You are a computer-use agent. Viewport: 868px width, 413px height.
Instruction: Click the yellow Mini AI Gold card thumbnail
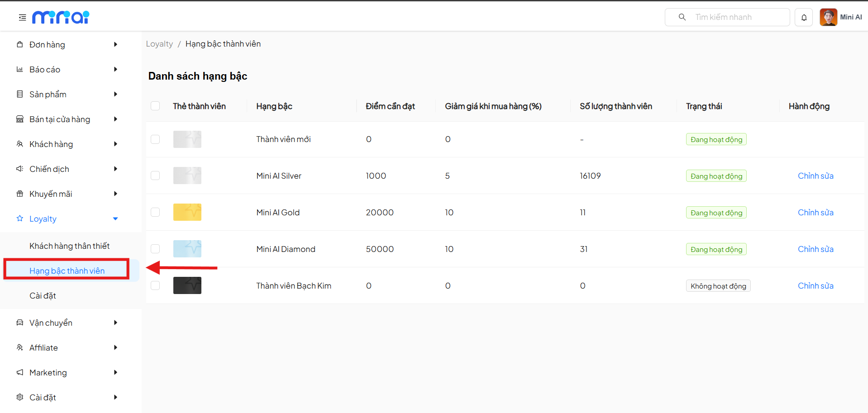(187, 212)
